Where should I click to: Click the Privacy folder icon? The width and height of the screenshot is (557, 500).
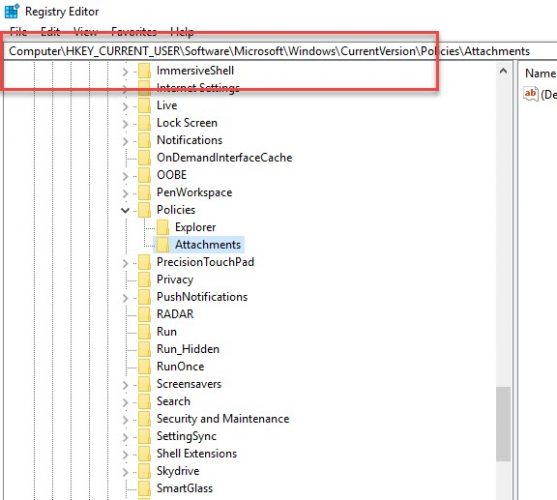click(x=144, y=279)
